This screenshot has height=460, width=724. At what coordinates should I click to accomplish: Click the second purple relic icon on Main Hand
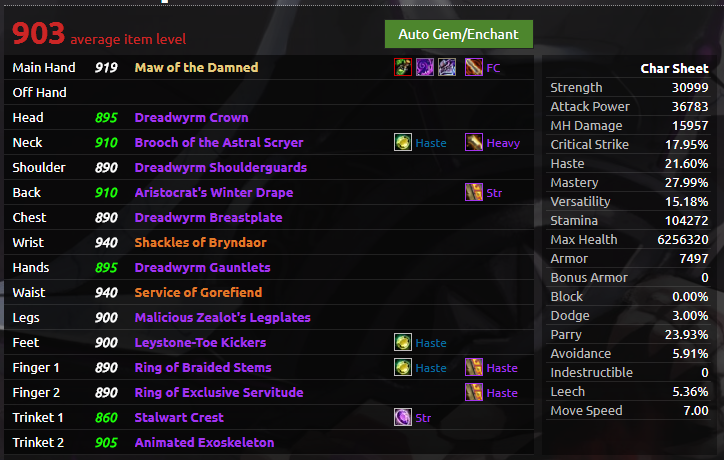click(x=425, y=67)
